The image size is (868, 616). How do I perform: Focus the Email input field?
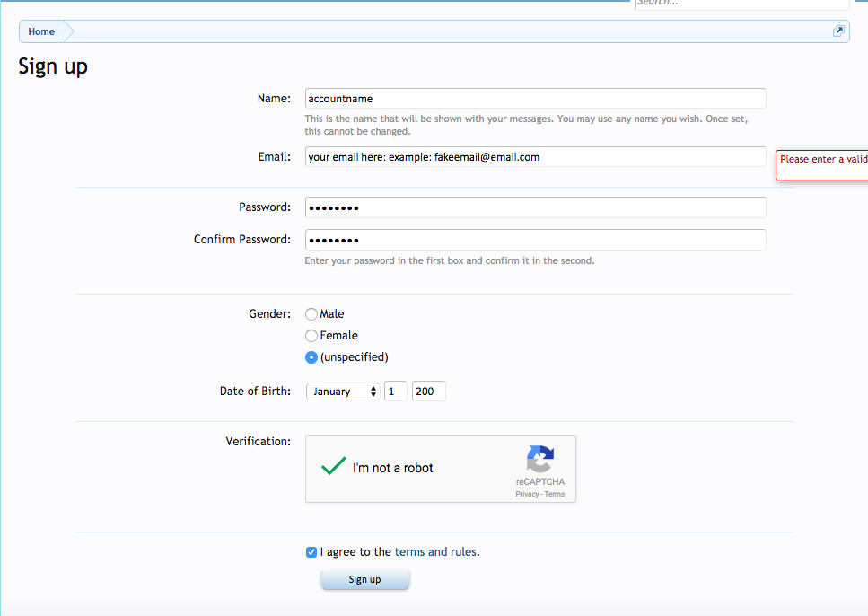pyautogui.click(x=535, y=157)
